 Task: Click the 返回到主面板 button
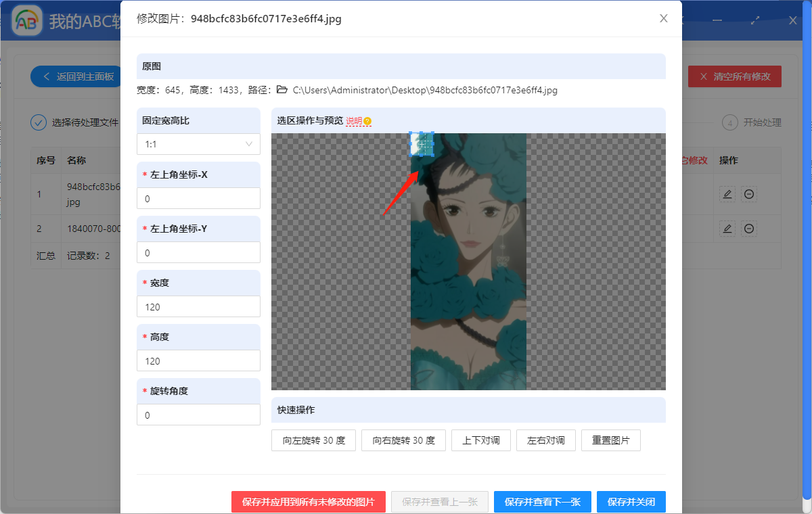[74, 76]
